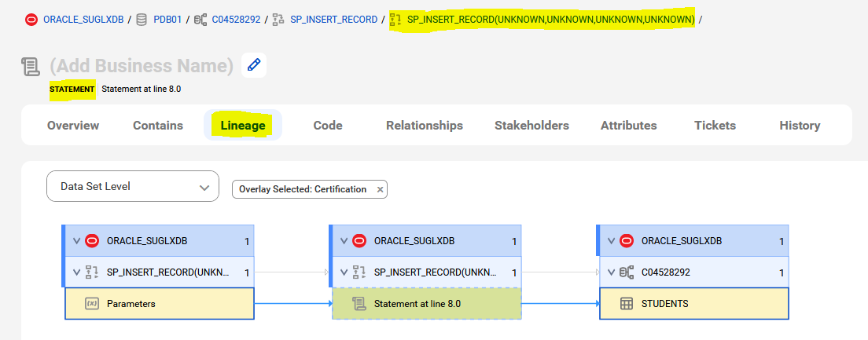Switch to the Tickets tab
This screenshot has height=340, width=868.
[715, 126]
